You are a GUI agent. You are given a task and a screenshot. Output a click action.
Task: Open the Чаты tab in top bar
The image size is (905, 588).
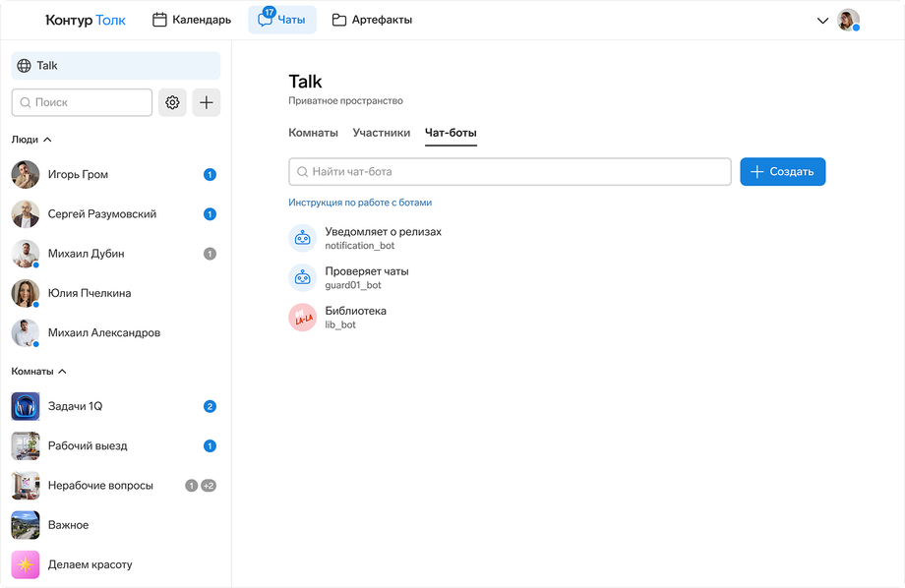[x=282, y=20]
